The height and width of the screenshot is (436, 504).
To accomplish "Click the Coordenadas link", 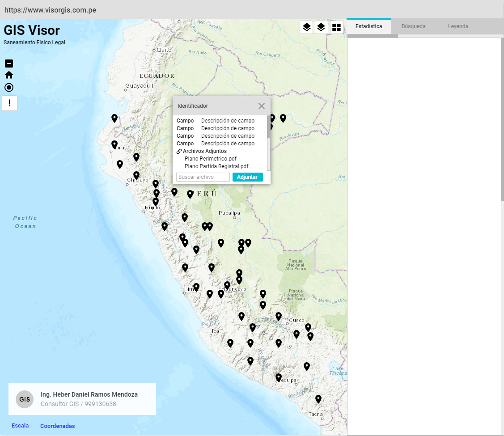I will 57,426.
